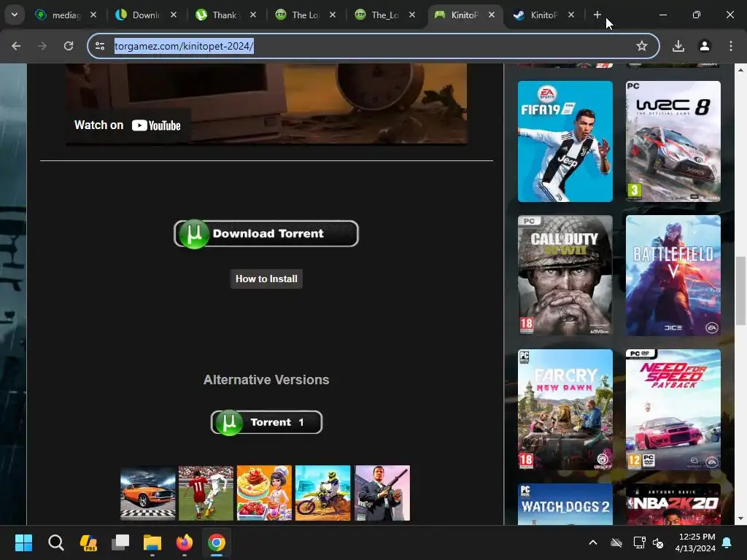
Task: Open Windows taskbar search
Action: pos(55,542)
